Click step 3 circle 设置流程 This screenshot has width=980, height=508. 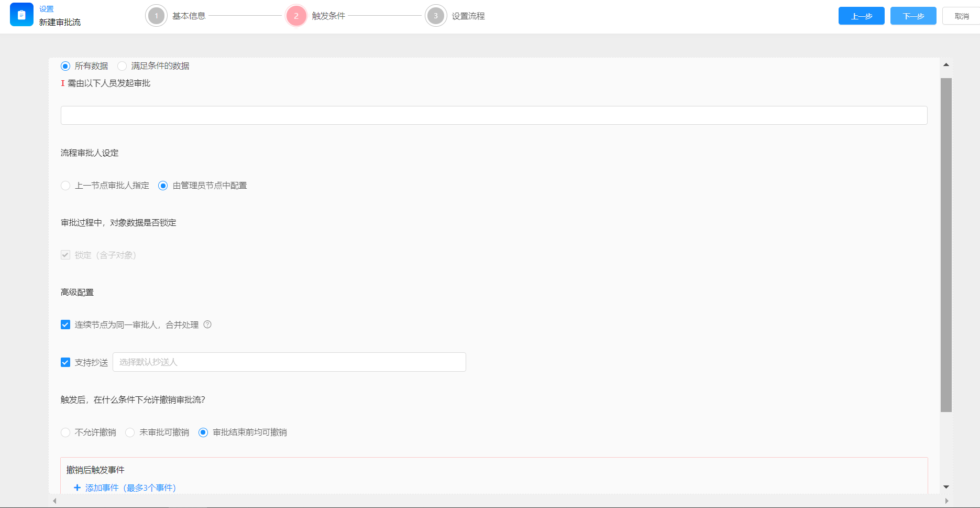coord(435,16)
